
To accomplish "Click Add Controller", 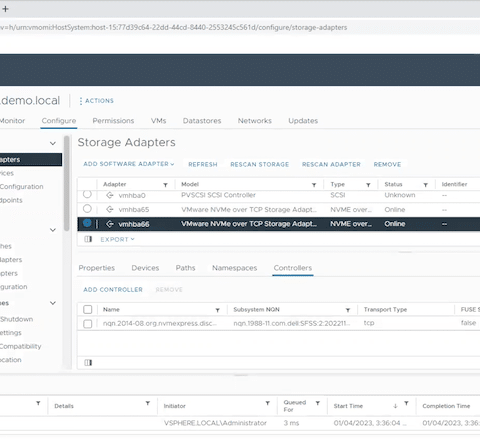I will pos(113,290).
